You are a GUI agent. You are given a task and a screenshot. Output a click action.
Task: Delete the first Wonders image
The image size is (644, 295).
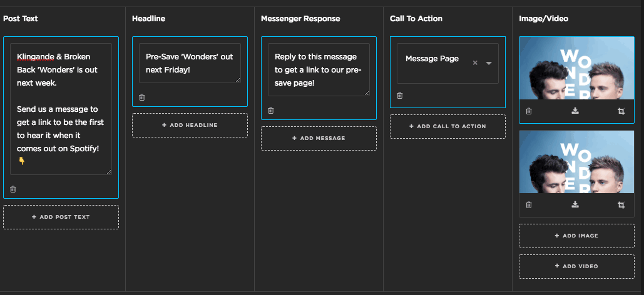[x=529, y=111]
